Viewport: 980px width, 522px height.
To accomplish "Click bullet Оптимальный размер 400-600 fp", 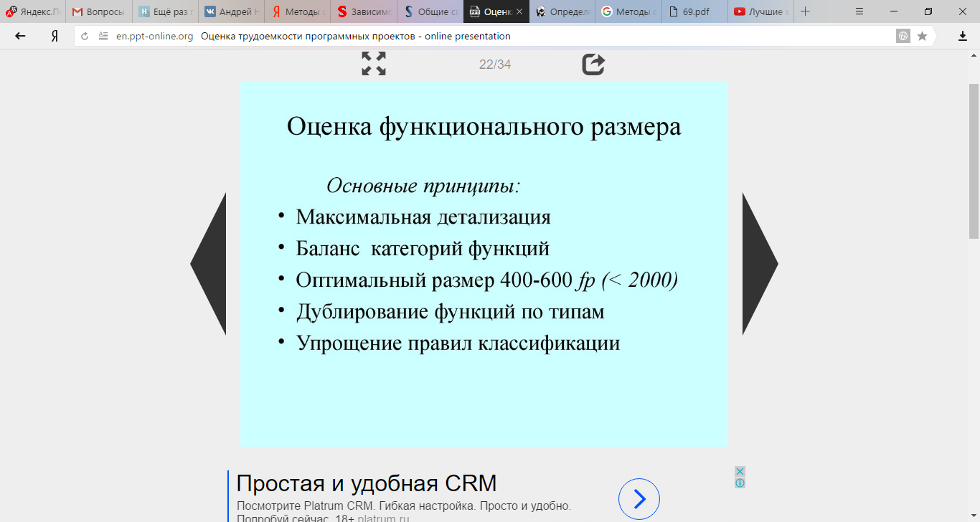I will (486, 280).
